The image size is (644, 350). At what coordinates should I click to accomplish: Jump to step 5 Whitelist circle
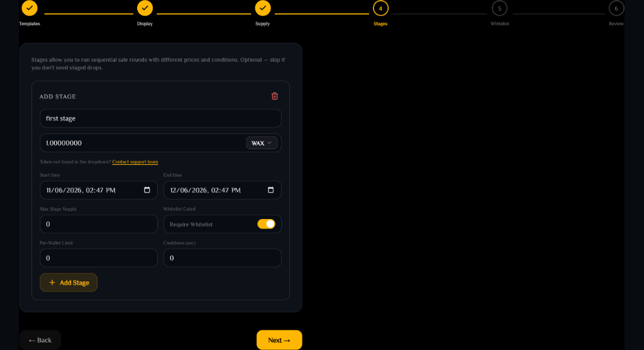click(x=499, y=8)
